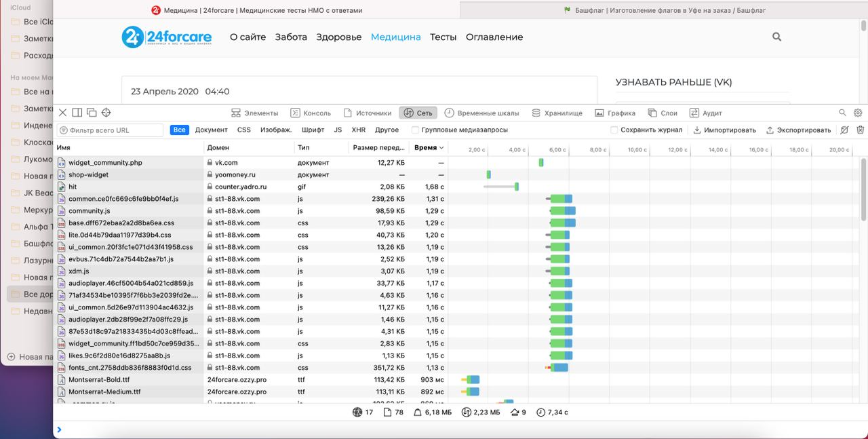
Task: Open the Временные шкалы inspector tab
Action: (x=482, y=113)
